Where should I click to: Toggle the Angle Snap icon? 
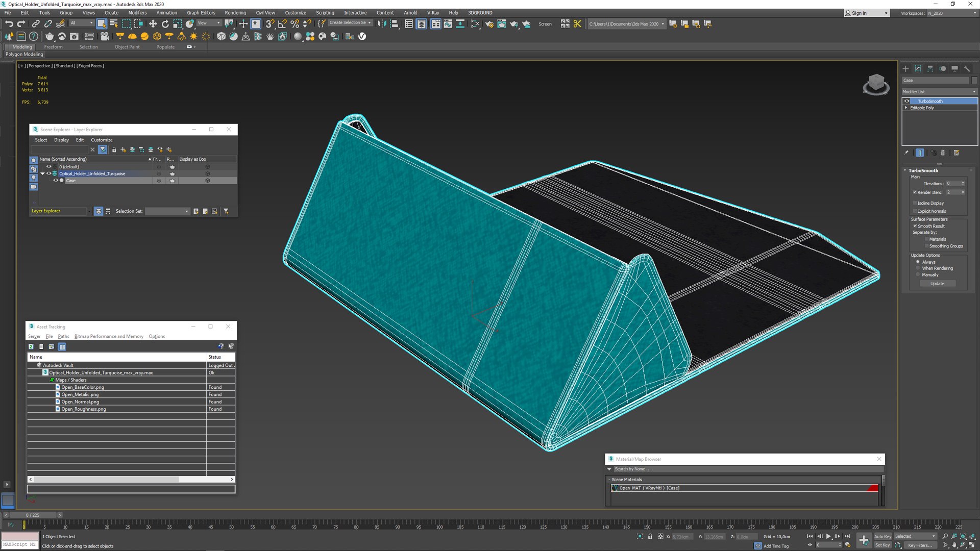click(282, 23)
